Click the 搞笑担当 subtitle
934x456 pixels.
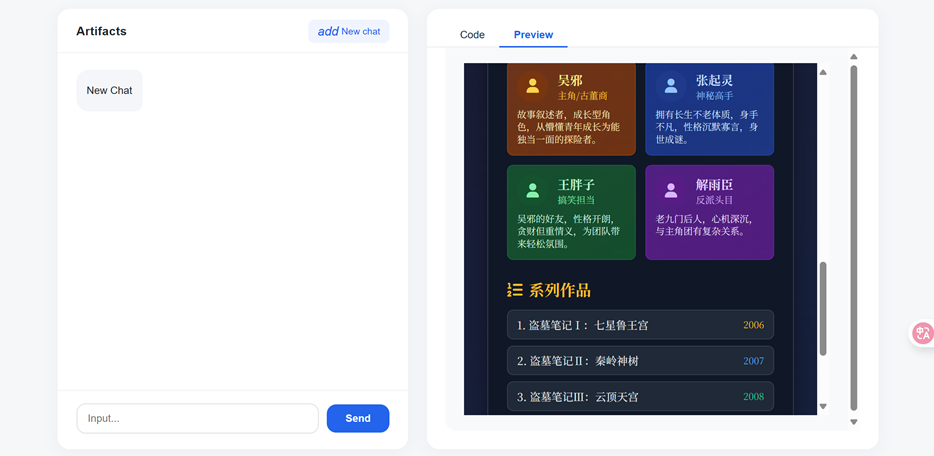click(576, 200)
